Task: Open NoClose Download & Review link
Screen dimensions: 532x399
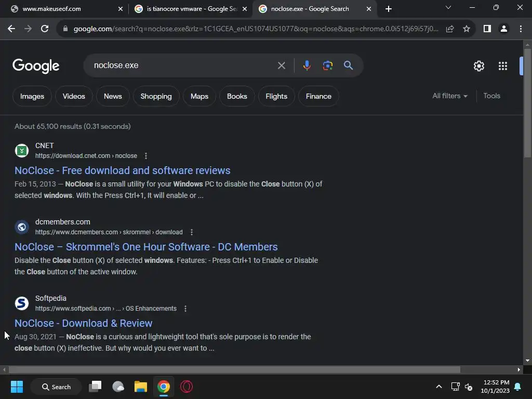Action: (84, 323)
